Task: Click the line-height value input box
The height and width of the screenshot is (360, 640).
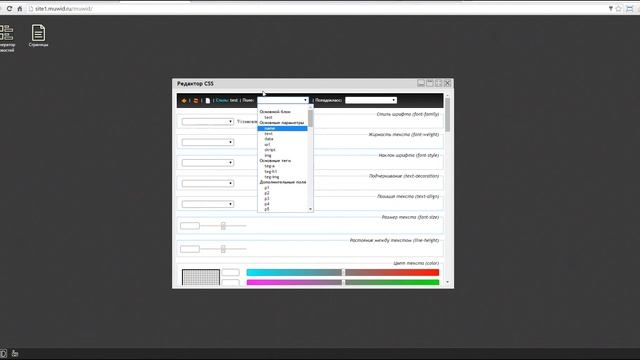Action: (190, 249)
